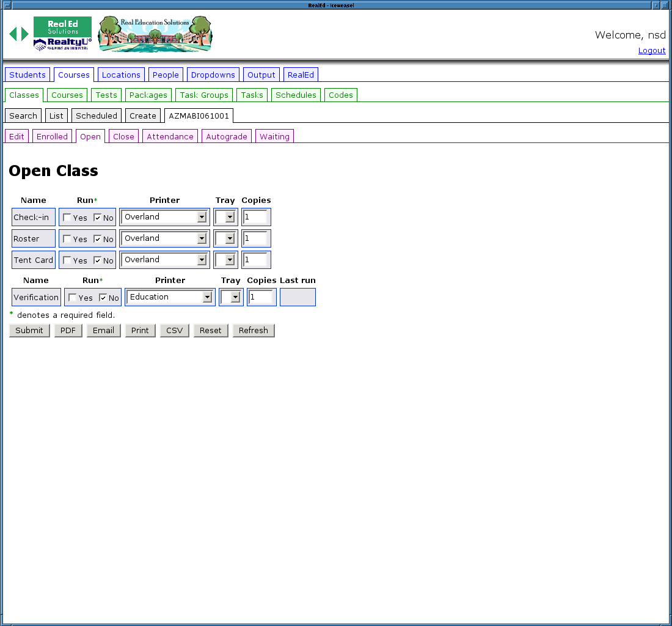This screenshot has height=626, width=672.
Task: Open the Tray dropdown for Roster
Action: tap(225, 238)
